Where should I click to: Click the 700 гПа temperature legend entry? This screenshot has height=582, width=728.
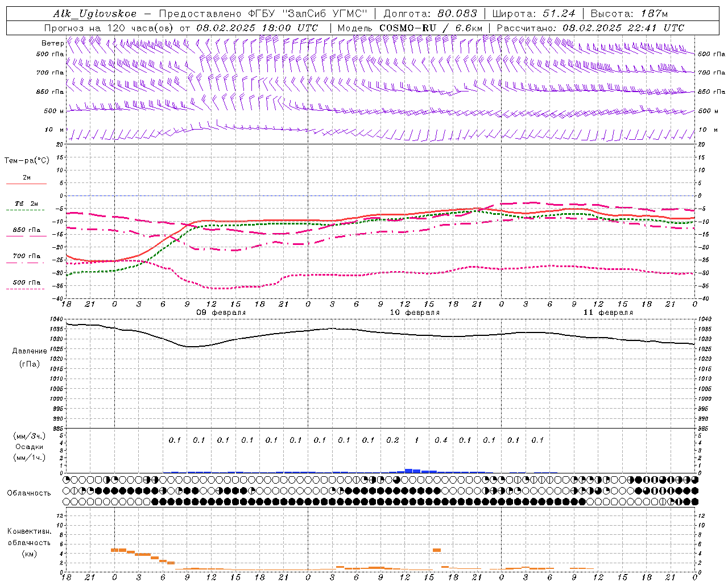click(x=27, y=256)
